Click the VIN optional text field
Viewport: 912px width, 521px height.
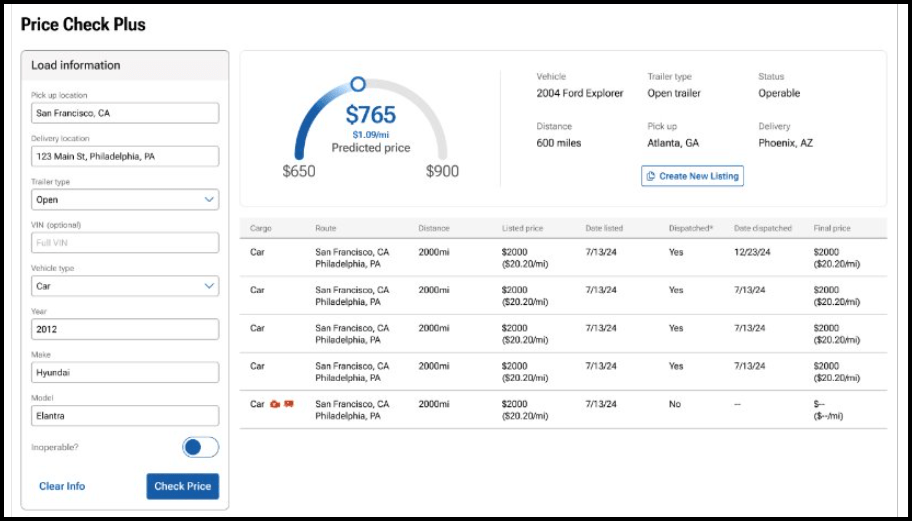point(124,243)
